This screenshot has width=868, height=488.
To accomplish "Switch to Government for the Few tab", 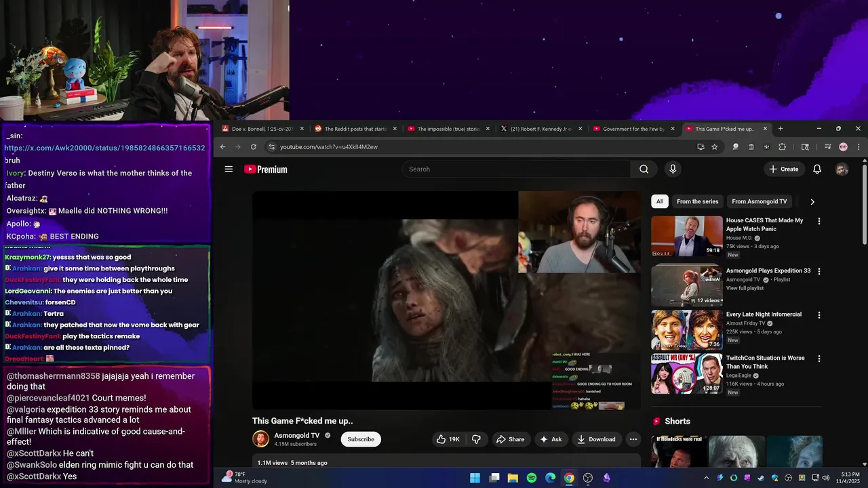I will (633, 129).
